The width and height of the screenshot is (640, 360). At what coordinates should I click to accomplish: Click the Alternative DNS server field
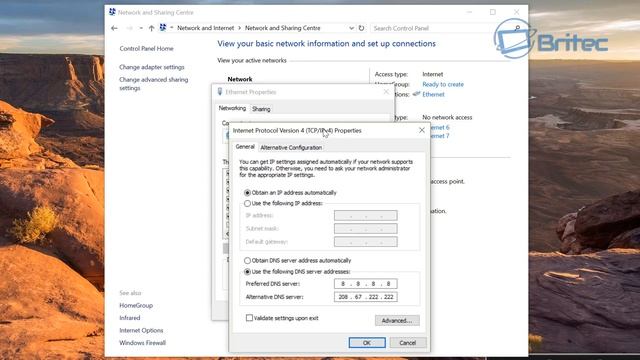click(366, 297)
